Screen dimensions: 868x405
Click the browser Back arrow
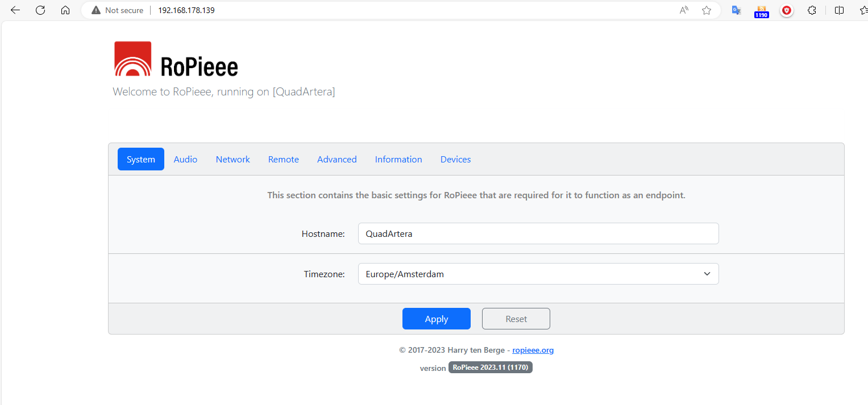[15, 10]
